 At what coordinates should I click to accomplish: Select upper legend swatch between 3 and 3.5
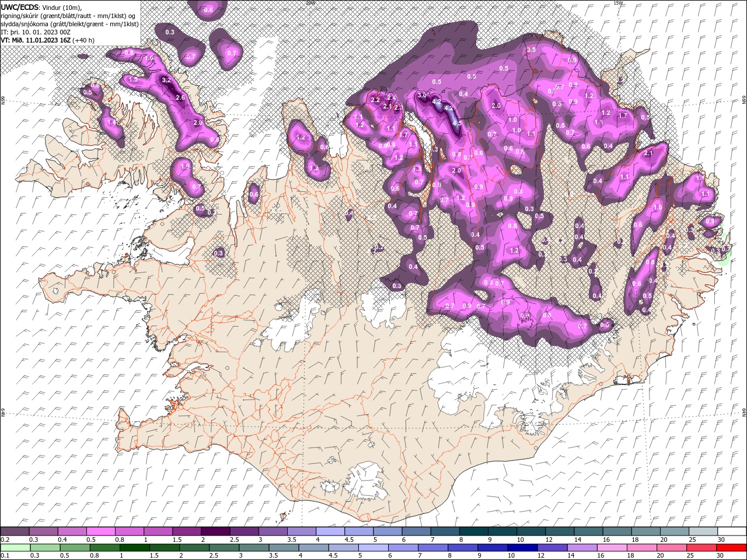[x=273, y=531]
